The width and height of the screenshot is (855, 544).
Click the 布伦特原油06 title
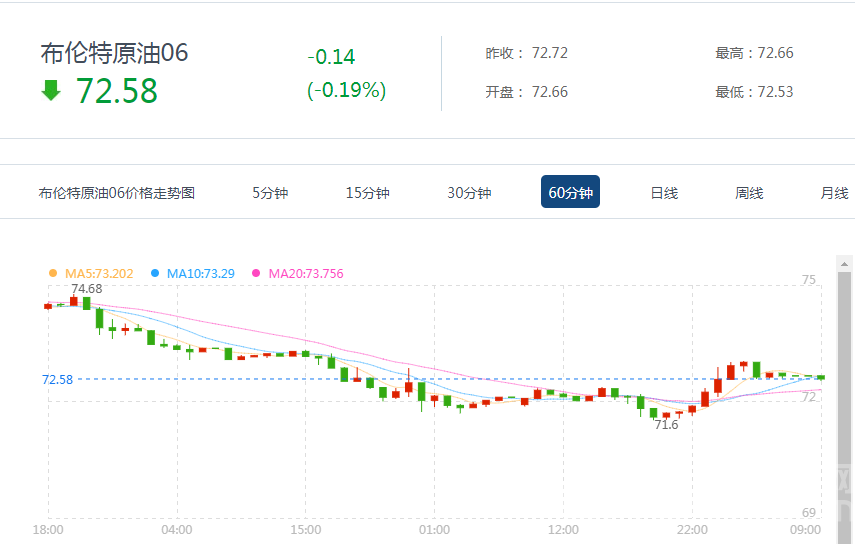[x=114, y=53]
